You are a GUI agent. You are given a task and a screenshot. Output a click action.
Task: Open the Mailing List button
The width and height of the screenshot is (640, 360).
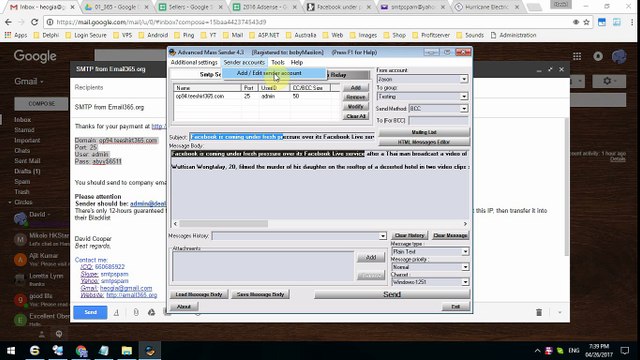point(424,132)
